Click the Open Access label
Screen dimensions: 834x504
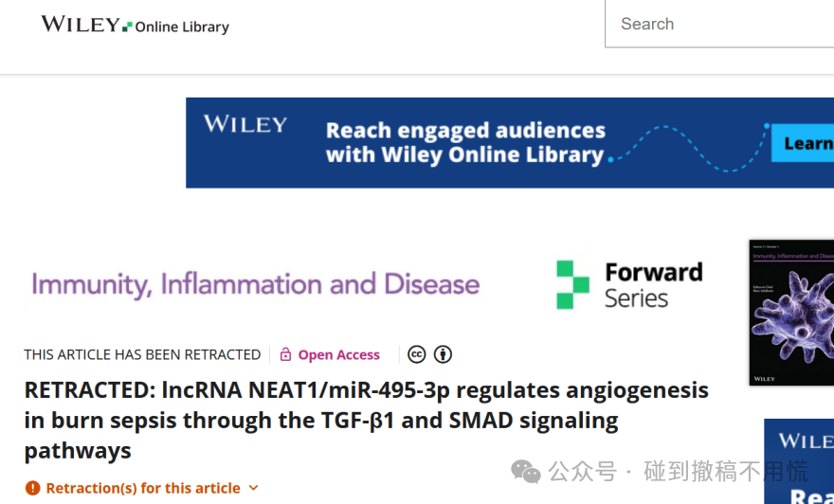click(339, 354)
